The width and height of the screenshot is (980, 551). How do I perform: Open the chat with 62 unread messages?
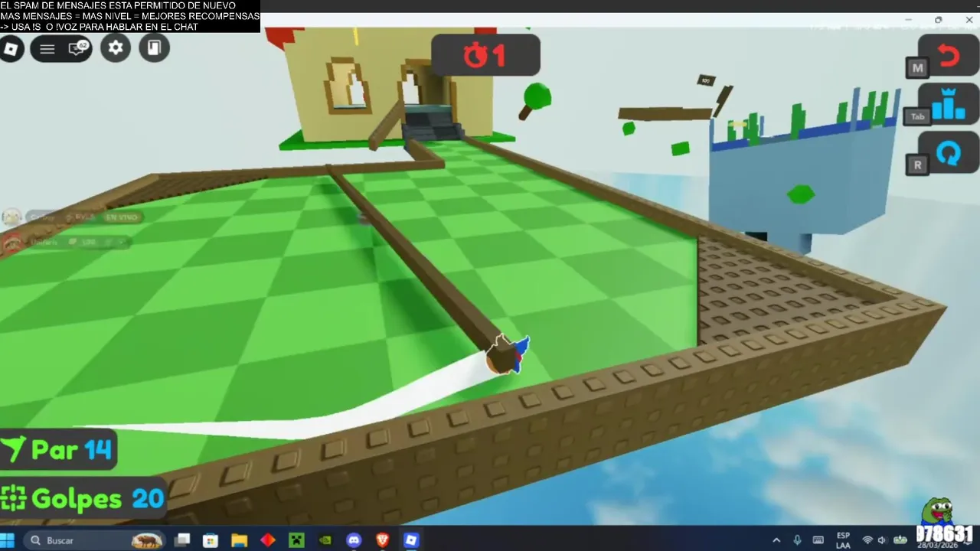(x=77, y=49)
